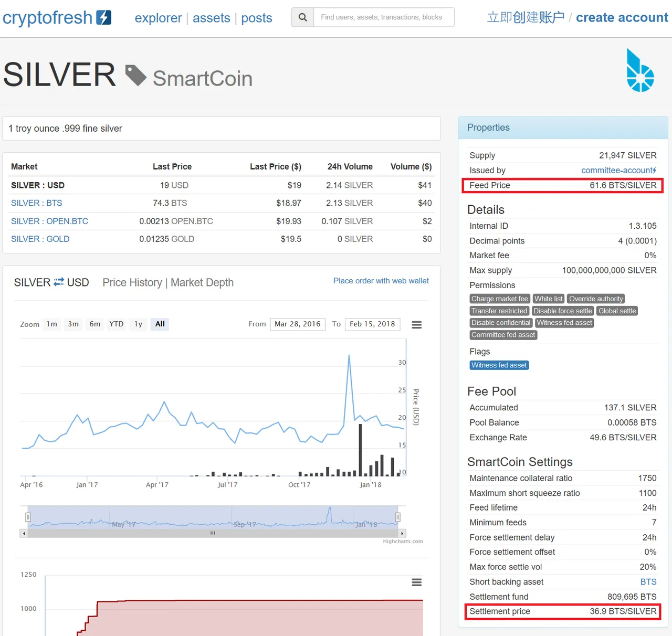
Task: Open the SILVER : BTS market
Action: pyautogui.click(x=37, y=203)
